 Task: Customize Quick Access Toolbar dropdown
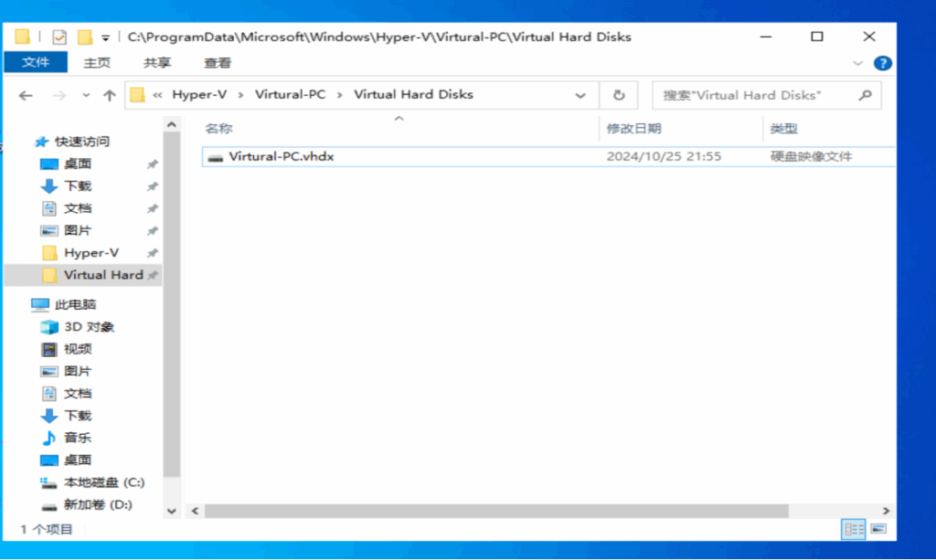(105, 38)
